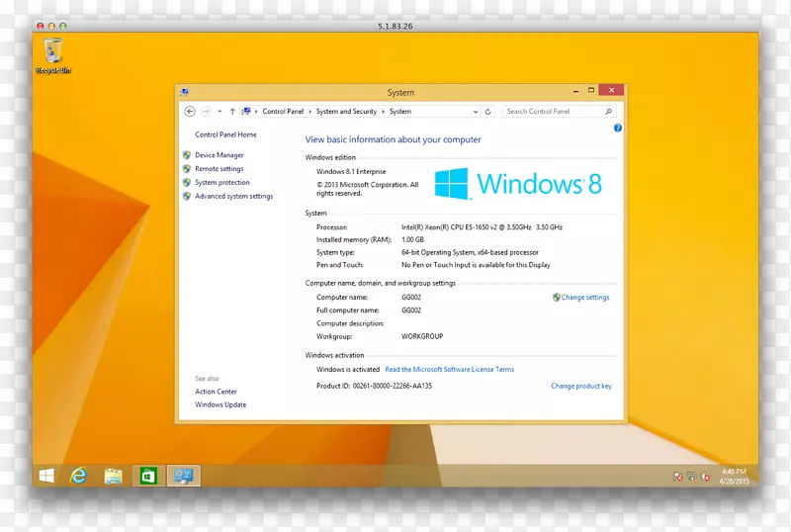Select the System control panel taskbar icon
The width and height of the screenshot is (791, 532).
click(183, 476)
